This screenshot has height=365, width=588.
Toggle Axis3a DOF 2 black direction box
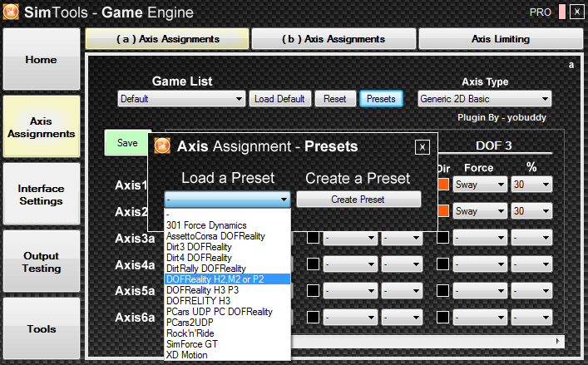(313, 237)
